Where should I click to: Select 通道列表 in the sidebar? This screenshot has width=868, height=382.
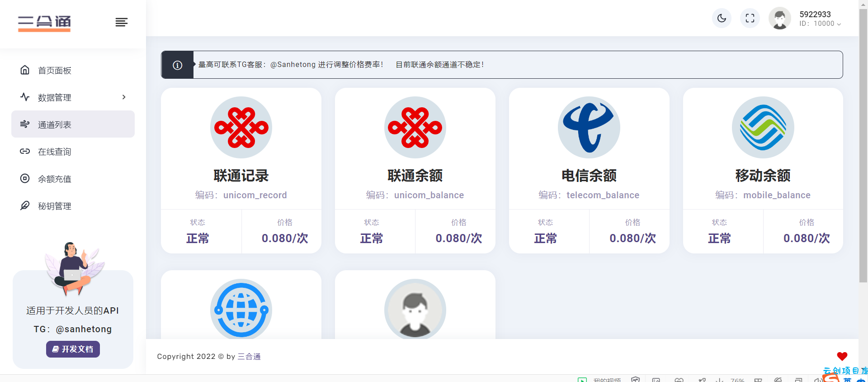[x=73, y=124]
